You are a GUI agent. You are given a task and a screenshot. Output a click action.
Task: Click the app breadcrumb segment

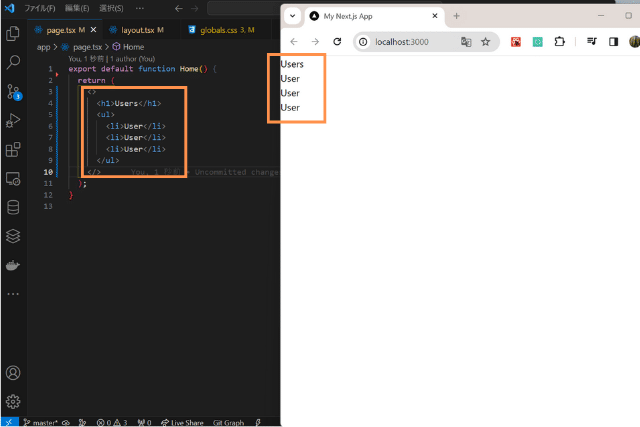(43, 47)
